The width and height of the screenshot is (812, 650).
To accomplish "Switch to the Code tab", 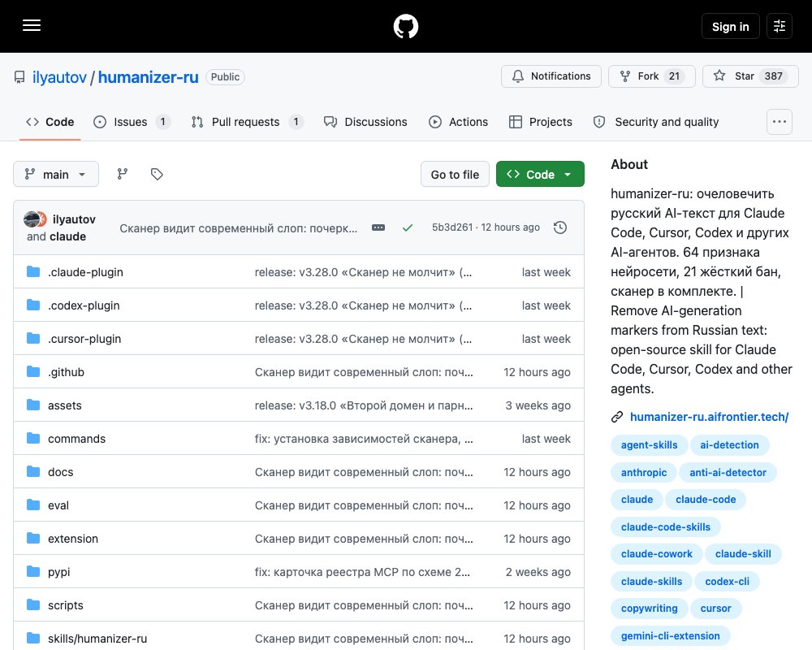I will [x=50, y=122].
